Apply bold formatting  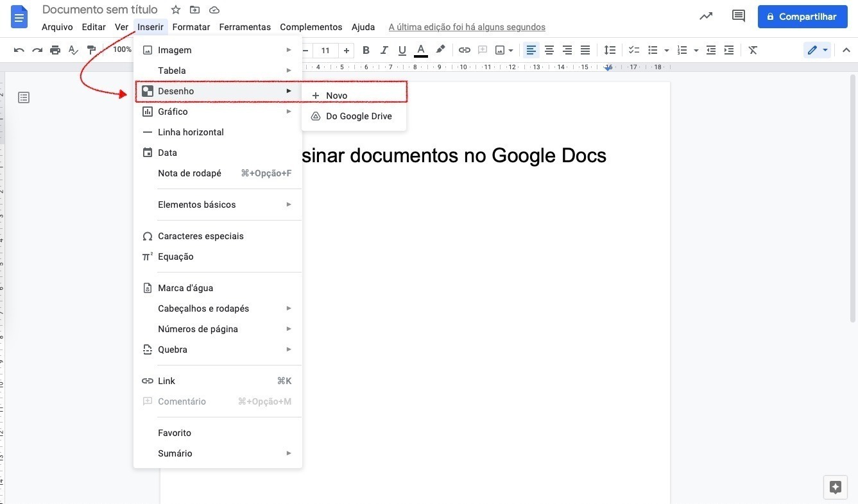click(366, 50)
